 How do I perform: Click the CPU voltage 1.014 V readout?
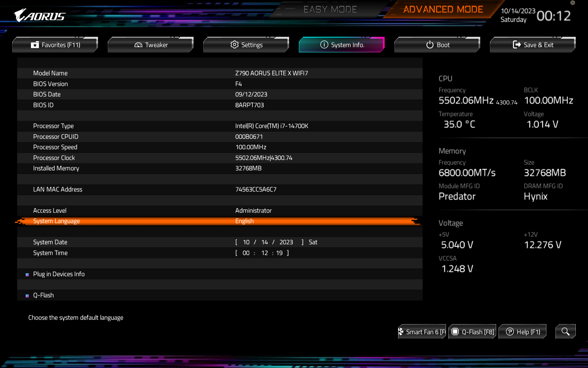click(x=542, y=124)
